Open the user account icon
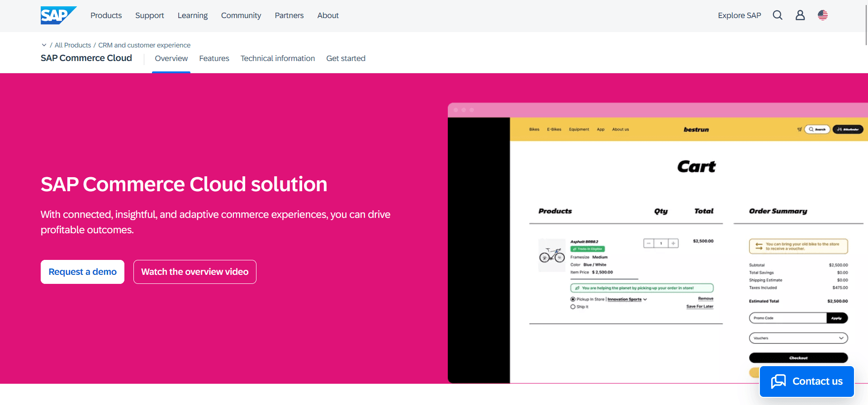This screenshot has width=868, height=405. 800,15
